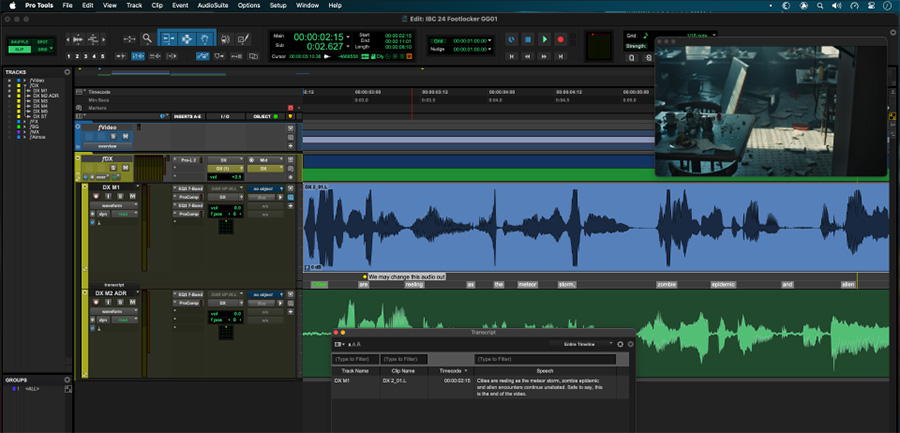Click Return to Zero transport button

tap(511, 56)
